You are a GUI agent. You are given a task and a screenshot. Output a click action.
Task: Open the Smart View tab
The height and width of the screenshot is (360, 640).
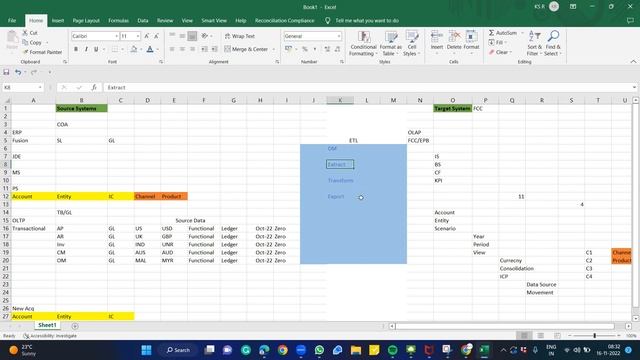pyautogui.click(x=213, y=20)
